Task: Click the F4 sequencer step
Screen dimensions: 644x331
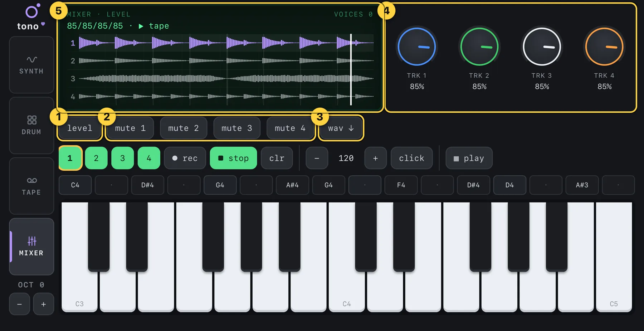Action: point(401,185)
